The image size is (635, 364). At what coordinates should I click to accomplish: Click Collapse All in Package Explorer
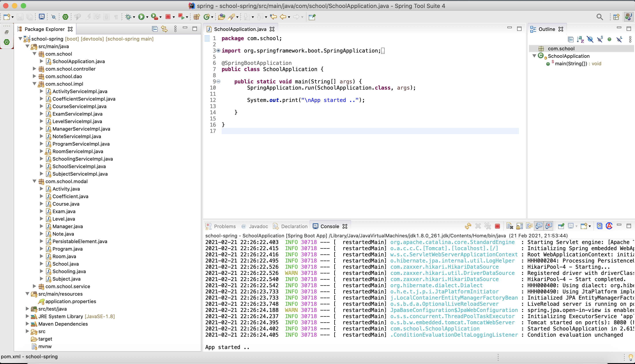click(155, 29)
